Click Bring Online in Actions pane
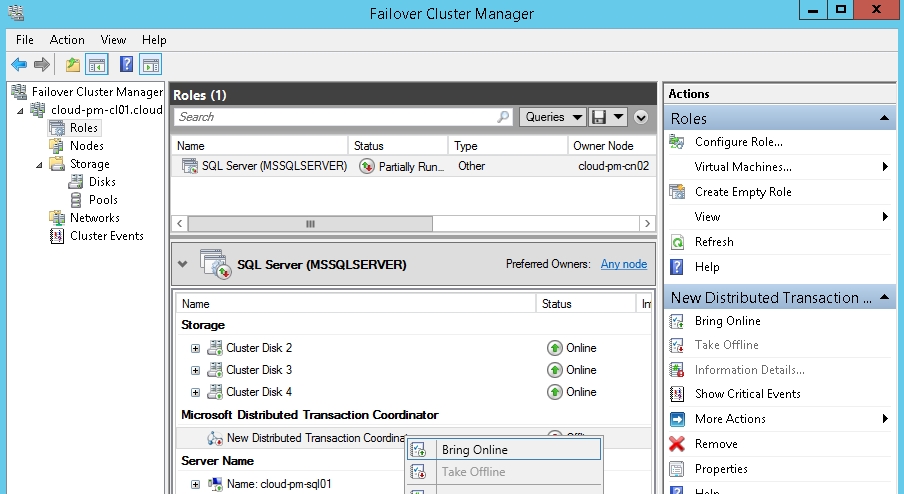 [x=728, y=321]
